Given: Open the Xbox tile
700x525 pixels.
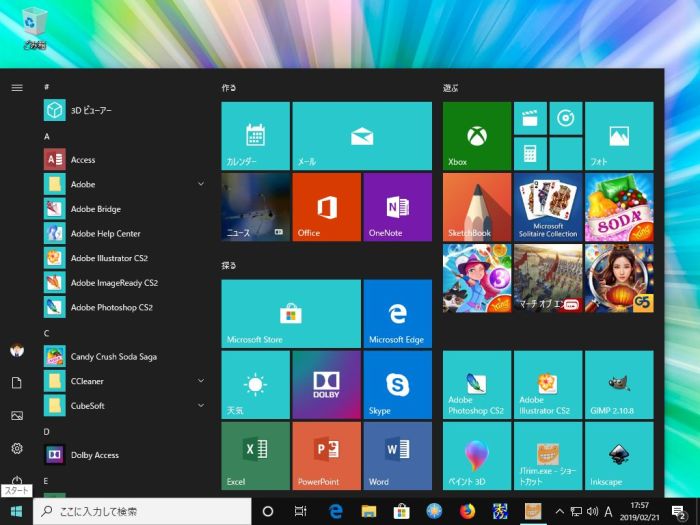Looking at the screenshot, I should point(476,136).
